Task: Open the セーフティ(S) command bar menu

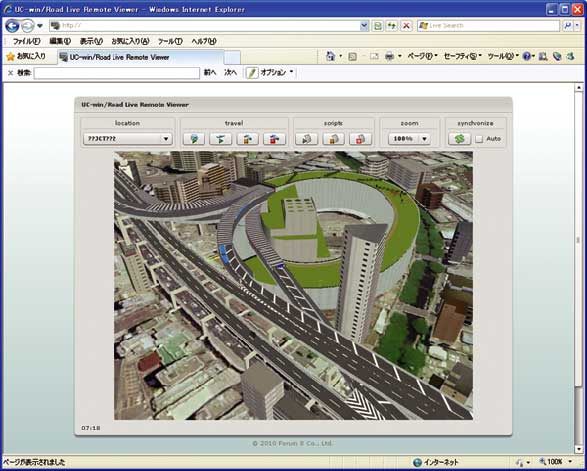Action: click(x=462, y=57)
